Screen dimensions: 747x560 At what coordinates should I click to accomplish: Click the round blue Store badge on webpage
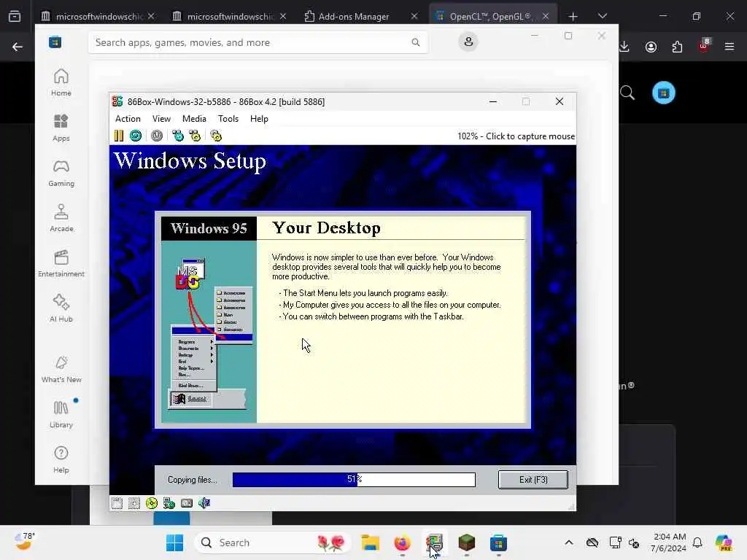664,93
